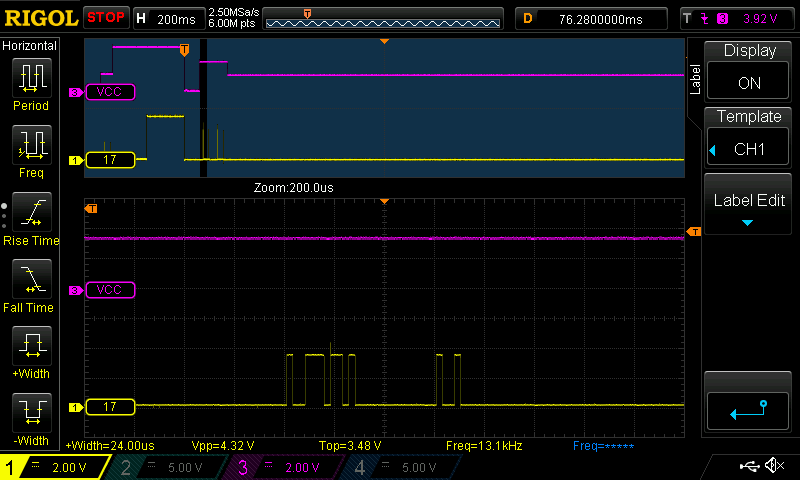This screenshot has width=800, height=480.
Task: Toggle label Display ON setting
Action: 749,70
